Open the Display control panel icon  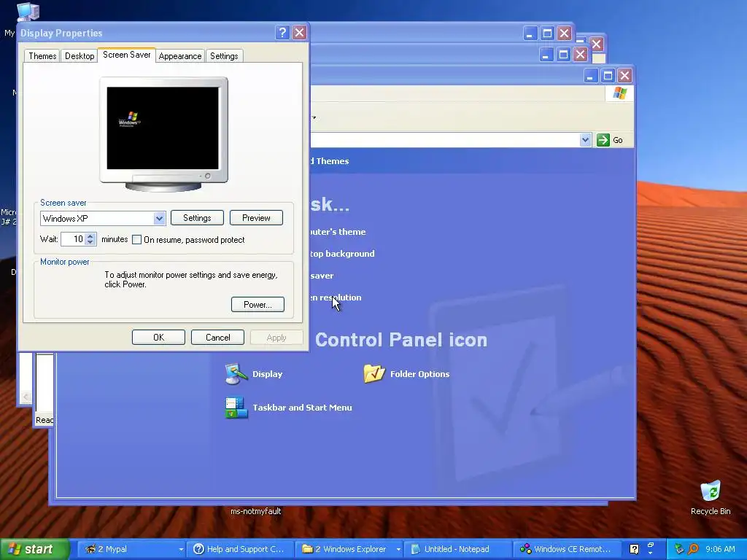[236, 374]
